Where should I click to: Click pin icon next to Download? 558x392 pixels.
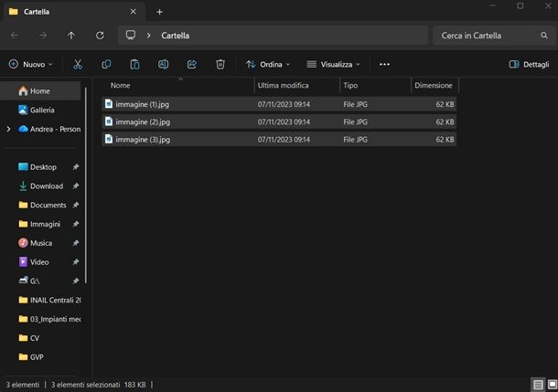tap(75, 185)
